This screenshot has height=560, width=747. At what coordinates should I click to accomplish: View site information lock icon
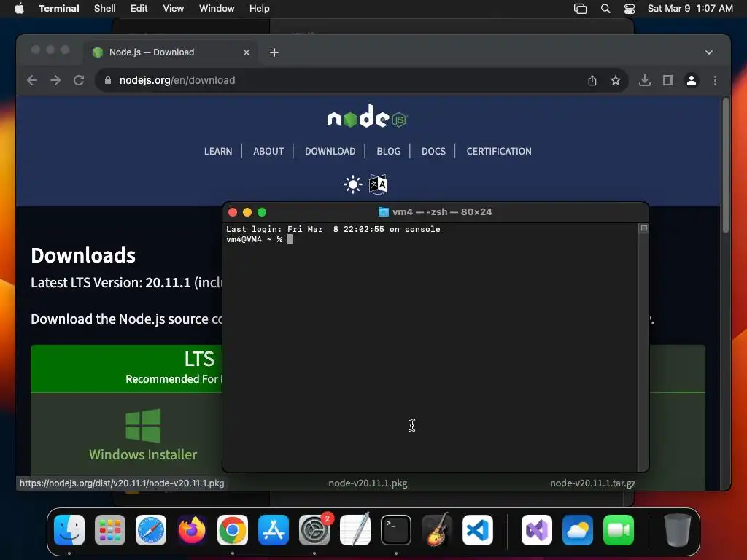coord(108,80)
